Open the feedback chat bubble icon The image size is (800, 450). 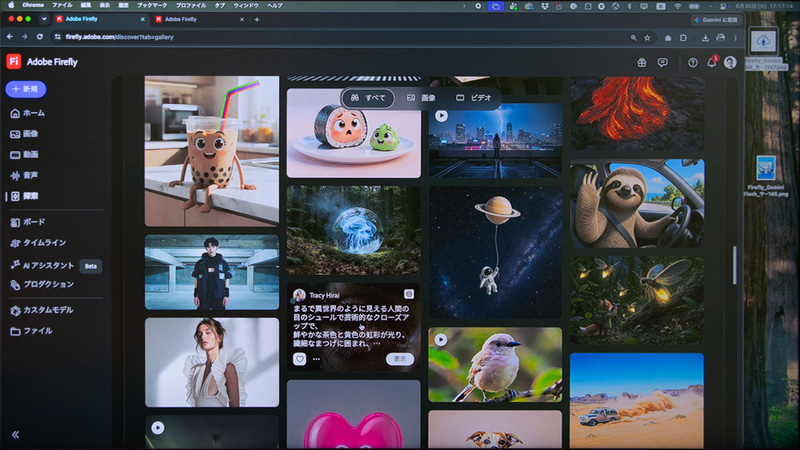click(x=662, y=62)
